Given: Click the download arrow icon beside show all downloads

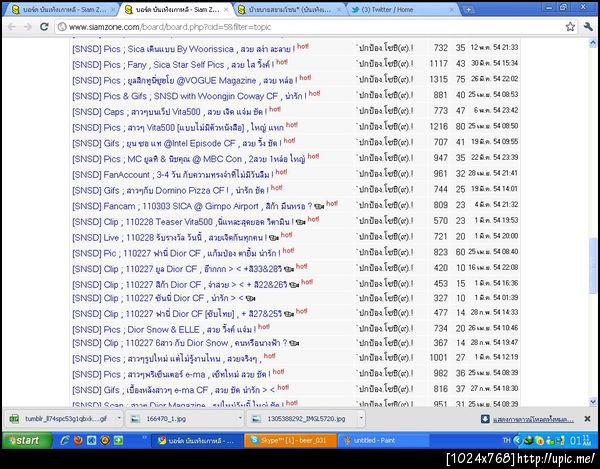Looking at the screenshot, I should coord(485,419).
